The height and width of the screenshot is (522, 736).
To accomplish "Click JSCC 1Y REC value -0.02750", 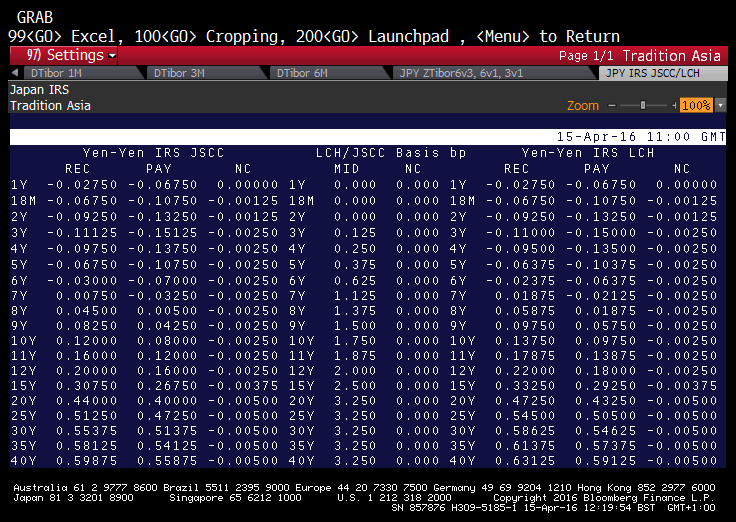I will (x=82, y=185).
